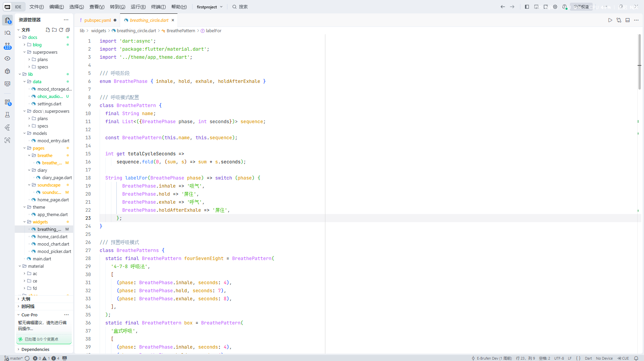Open the Run and Debug bug icon
644x361 pixels.
[7, 71]
